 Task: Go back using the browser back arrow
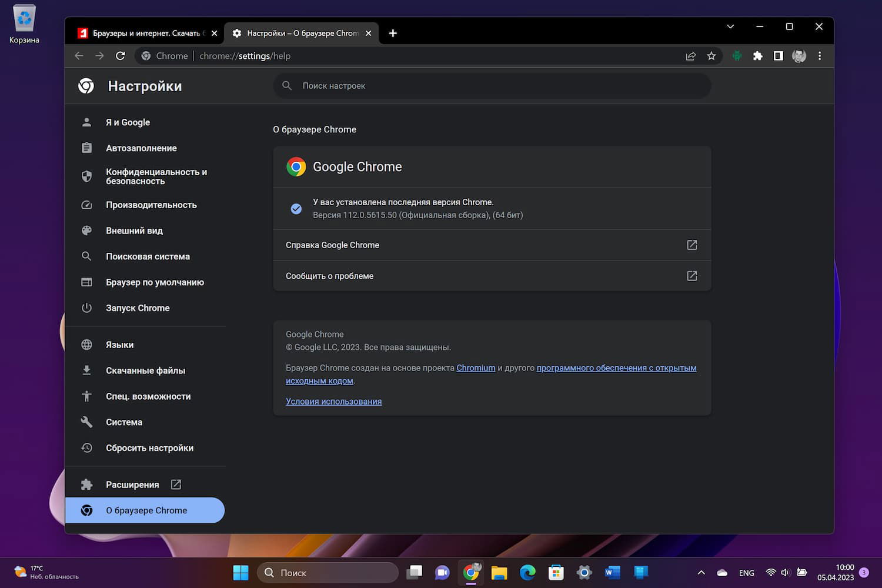click(79, 56)
